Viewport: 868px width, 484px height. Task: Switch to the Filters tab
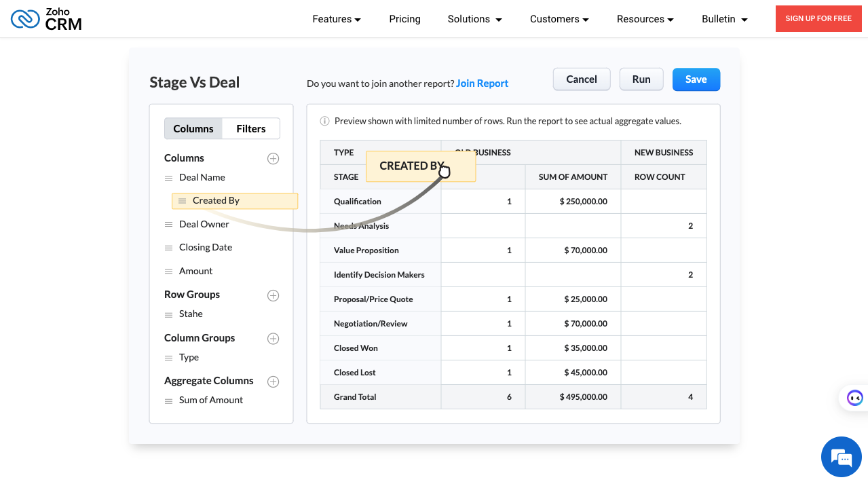tap(251, 129)
